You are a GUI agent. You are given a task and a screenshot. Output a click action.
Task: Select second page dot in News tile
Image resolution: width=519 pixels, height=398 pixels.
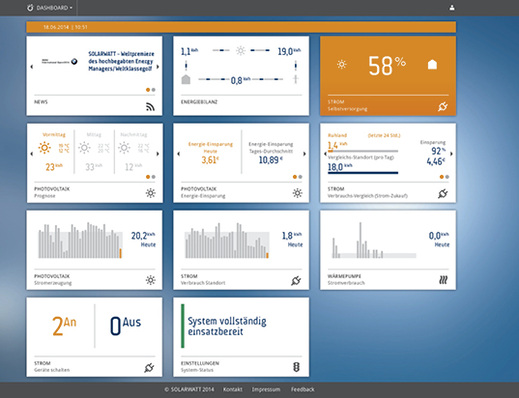click(153, 90)
